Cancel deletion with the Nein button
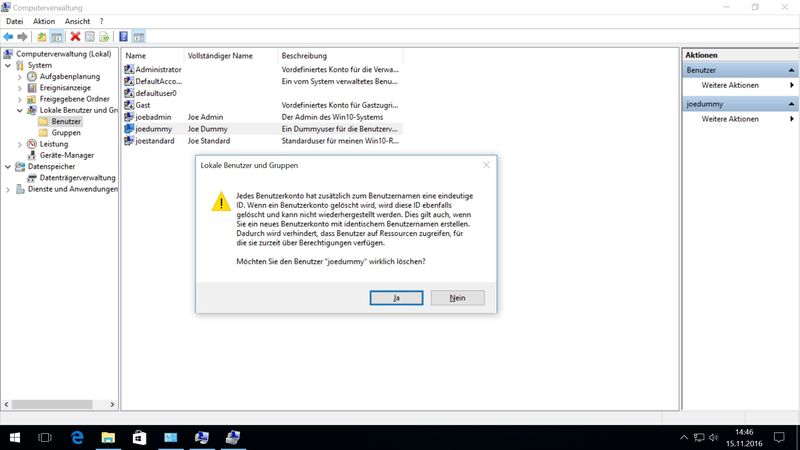This screenshot has width=800, height=450. [458, 298]
